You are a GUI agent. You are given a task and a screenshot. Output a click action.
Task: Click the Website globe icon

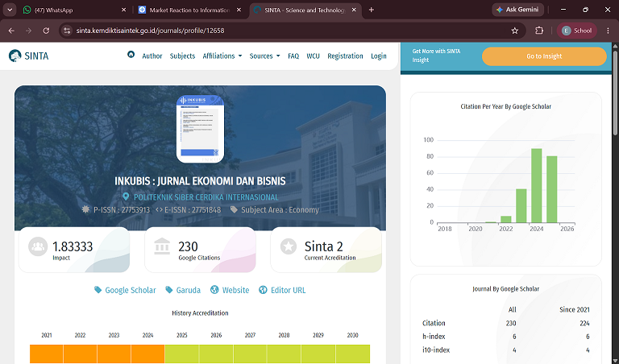(x=214, y=290)
